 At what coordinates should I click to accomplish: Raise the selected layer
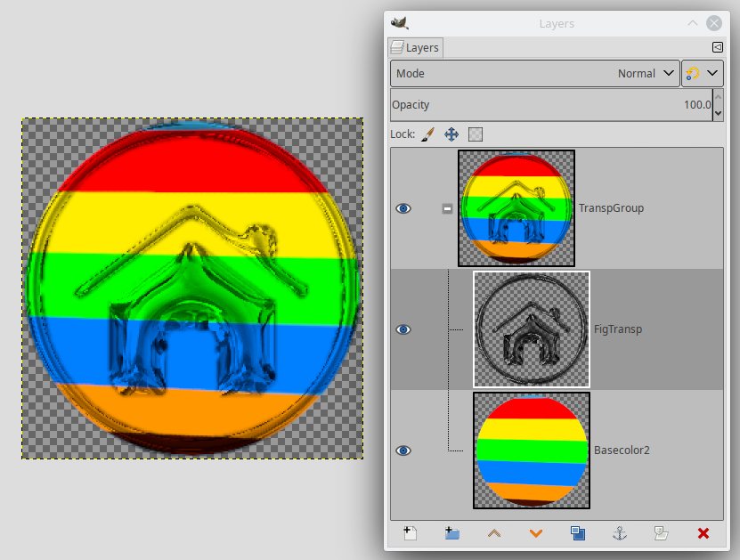pos(493,533)
